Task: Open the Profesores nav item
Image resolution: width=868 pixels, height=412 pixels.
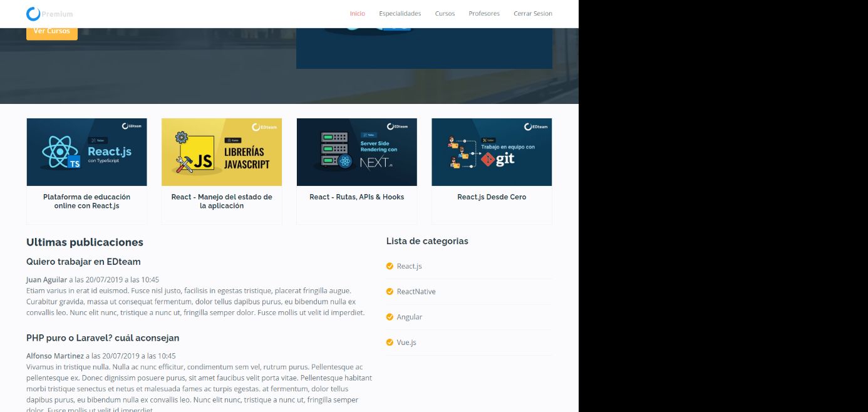Action: [484, 14]
